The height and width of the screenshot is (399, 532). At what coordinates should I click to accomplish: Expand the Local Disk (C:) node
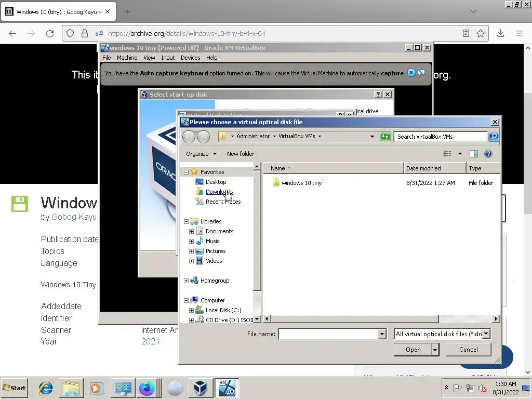[x=191, y=310]
